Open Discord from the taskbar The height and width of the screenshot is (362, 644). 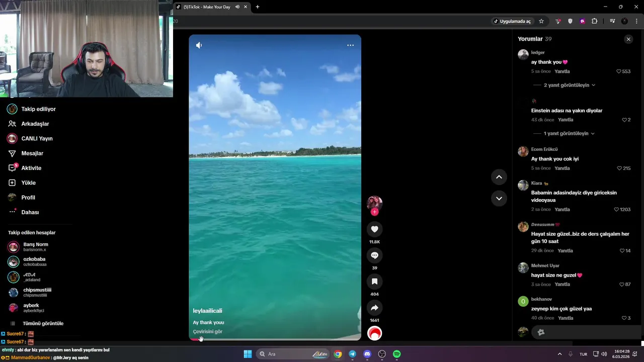pyautogui.click(x=367, y=354)
